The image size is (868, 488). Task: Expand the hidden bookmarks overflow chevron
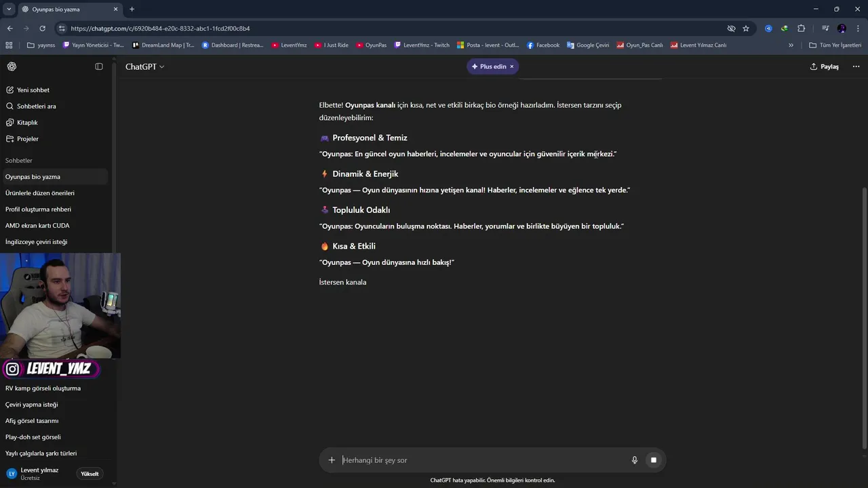tap(791, 45)
